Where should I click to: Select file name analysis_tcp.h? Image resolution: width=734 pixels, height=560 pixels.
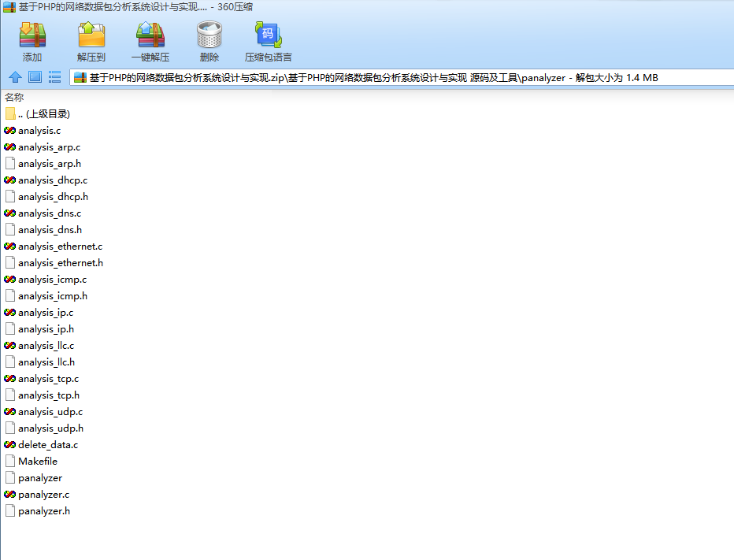coord(49,395)
